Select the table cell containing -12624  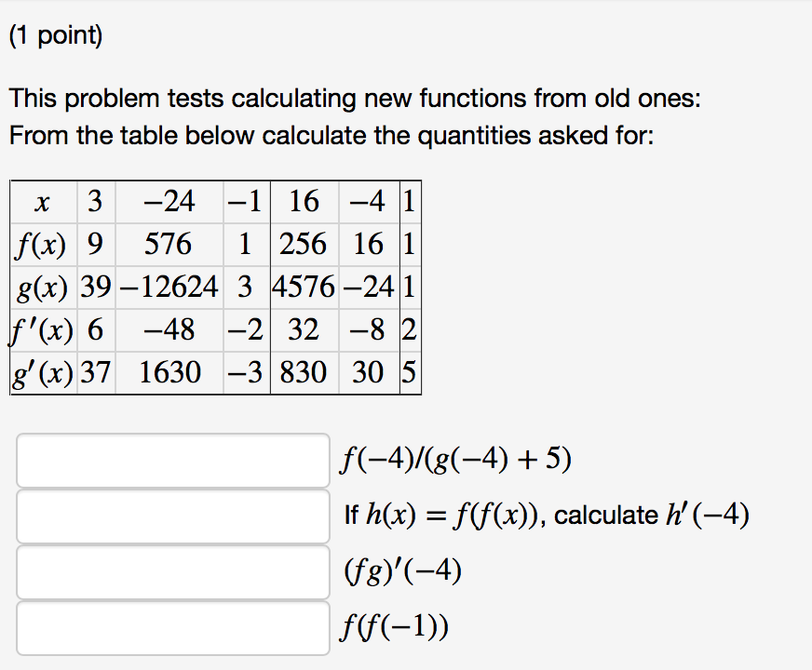point(170,287)
